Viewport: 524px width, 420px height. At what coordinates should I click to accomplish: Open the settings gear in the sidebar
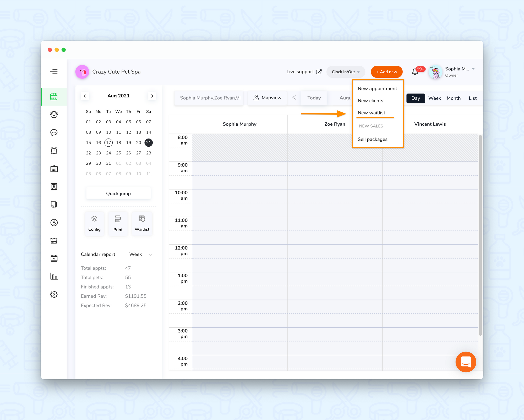pos(54,294)
